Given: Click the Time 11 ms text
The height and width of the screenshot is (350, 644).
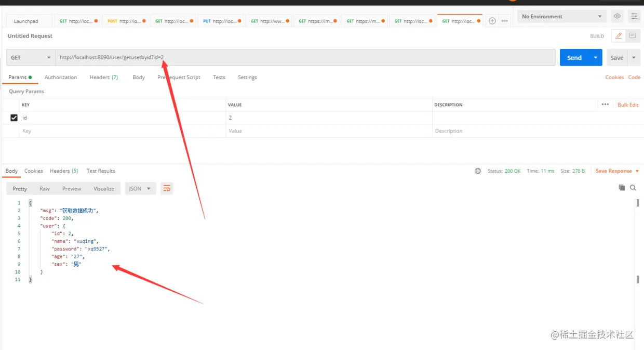Looking at the screenshot, I should pos(540,171).
